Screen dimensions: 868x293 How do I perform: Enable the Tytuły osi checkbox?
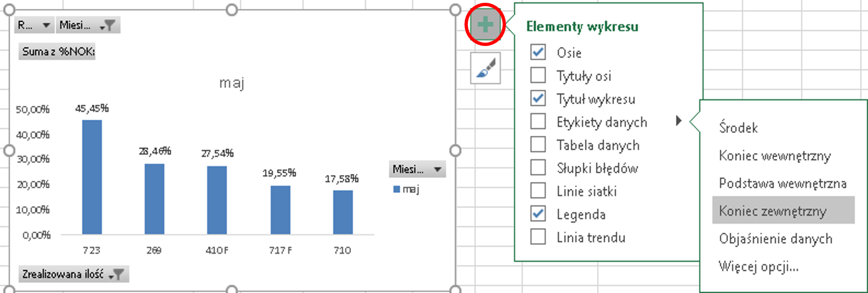point(538,75)
